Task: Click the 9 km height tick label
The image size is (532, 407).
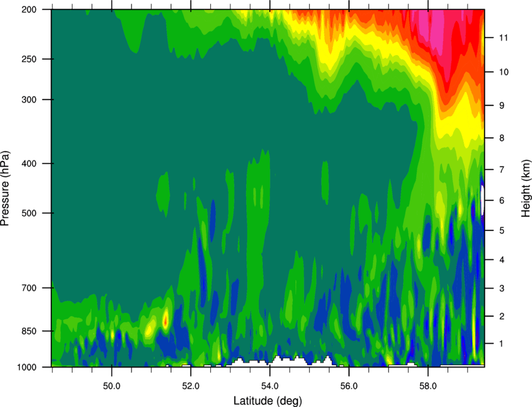Action: click(502, 106)
